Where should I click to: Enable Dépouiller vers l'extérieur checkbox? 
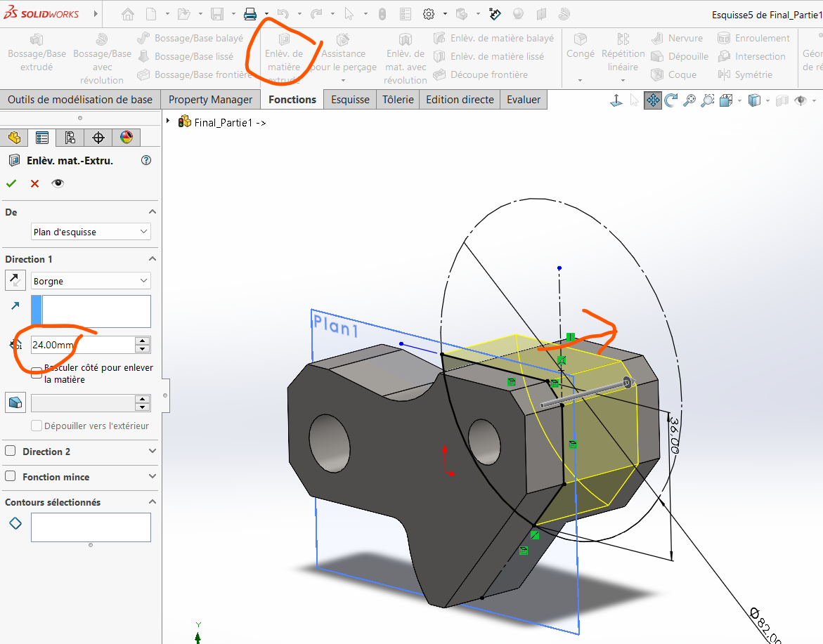[x=37, y=426]
